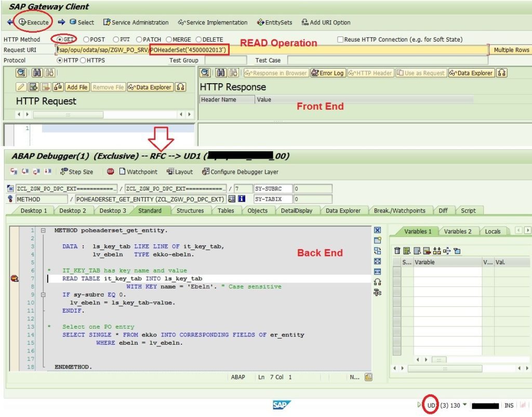Click the back arrow in Gateway Client toolbar
The height and width of the screenshot is (417, 532).
(10, 22)
